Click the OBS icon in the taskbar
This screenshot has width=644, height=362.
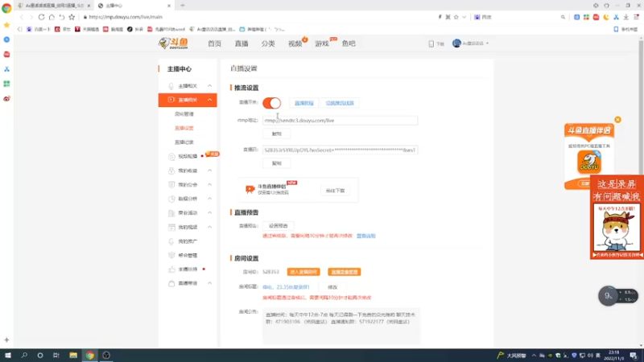click(106, 355)
